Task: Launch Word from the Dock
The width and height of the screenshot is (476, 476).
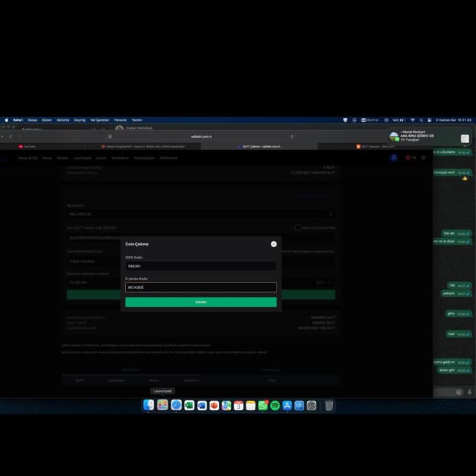Action: (x=202, y=405)
